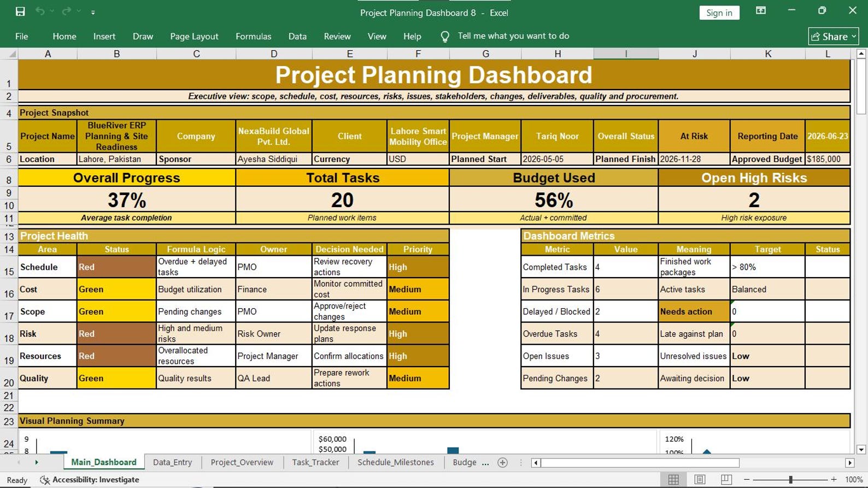868x488 pixels.
Task: Select column A header
Action: (x=48, y=54)
